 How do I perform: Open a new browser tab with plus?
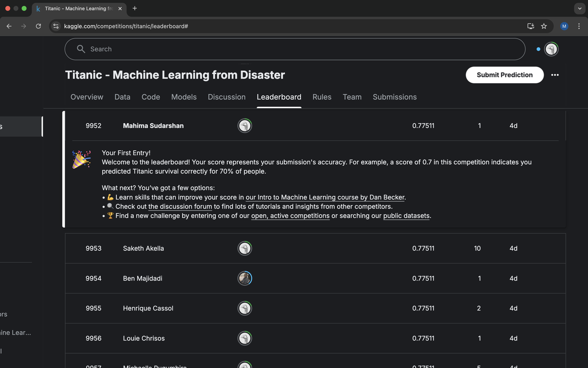click(135, 8)
